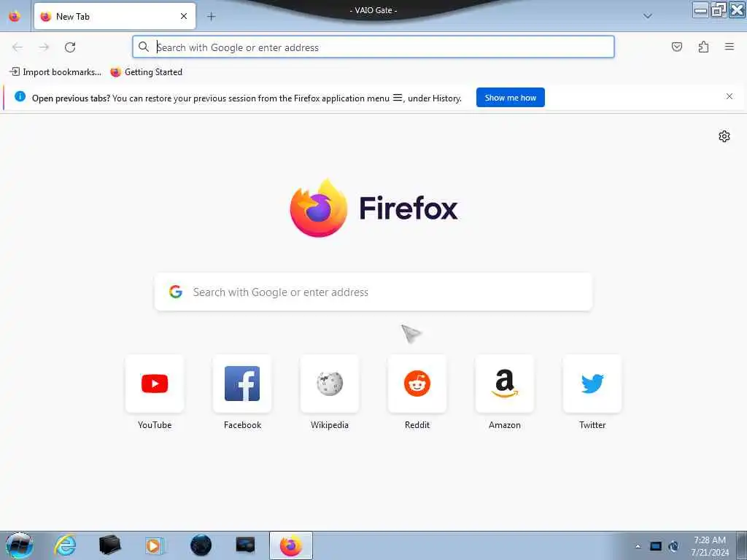Screen dimensions: 747x560
Task: Open Getting Started bookmark
Action: pyautogui.click(x=146, y=72)
